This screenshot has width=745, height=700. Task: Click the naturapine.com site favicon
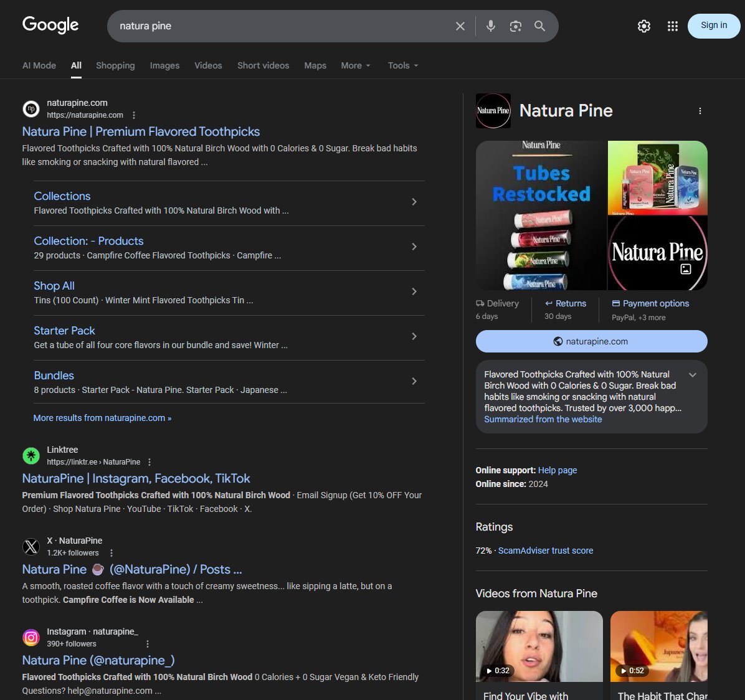tap(31, 109)
